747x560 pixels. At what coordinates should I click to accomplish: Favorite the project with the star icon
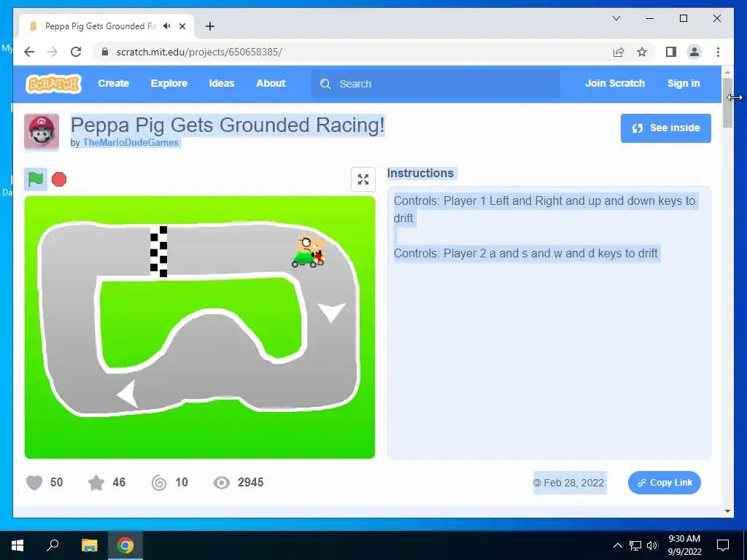[96, 483]
